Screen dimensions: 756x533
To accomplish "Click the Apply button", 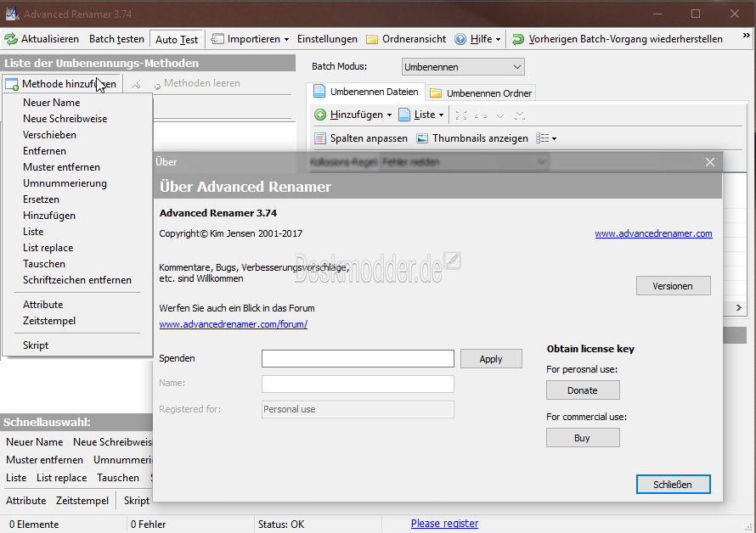I will pos(491,359).
